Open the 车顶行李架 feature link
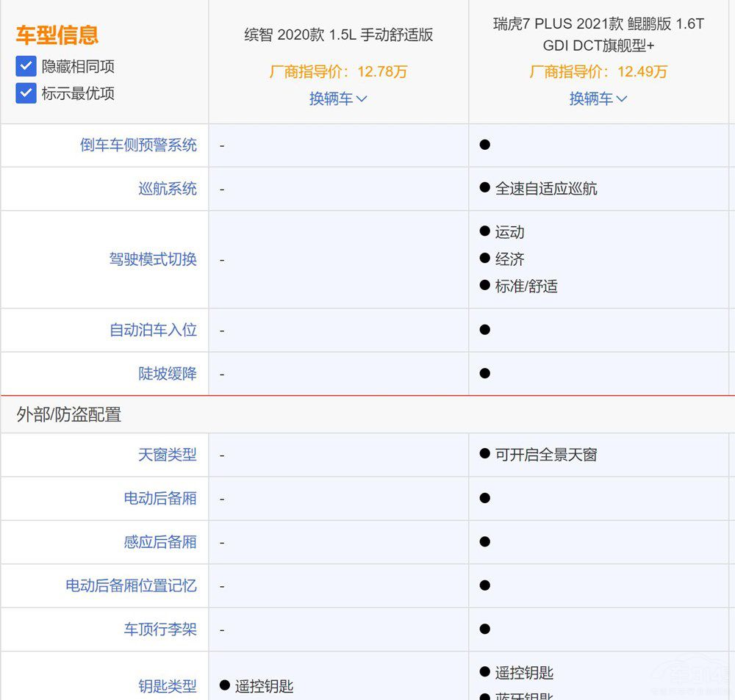This screenshot has height=700, width=735. pos(160,629)
